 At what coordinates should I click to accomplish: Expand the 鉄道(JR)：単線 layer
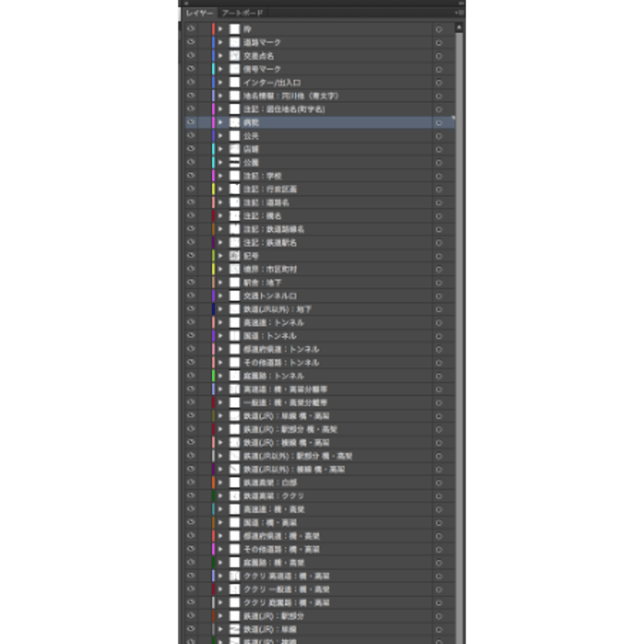[220, 629]
